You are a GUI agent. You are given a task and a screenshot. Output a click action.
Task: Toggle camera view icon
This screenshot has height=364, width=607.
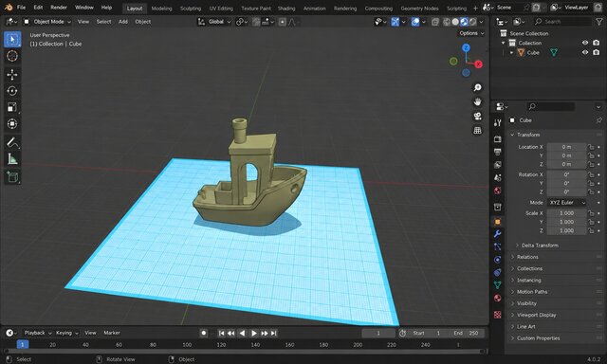478,116
